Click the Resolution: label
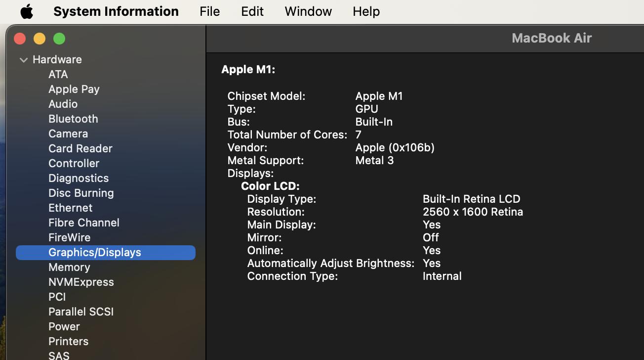Image resolution: width=644 pixels, height=360 pixels. tap(276, 212)
